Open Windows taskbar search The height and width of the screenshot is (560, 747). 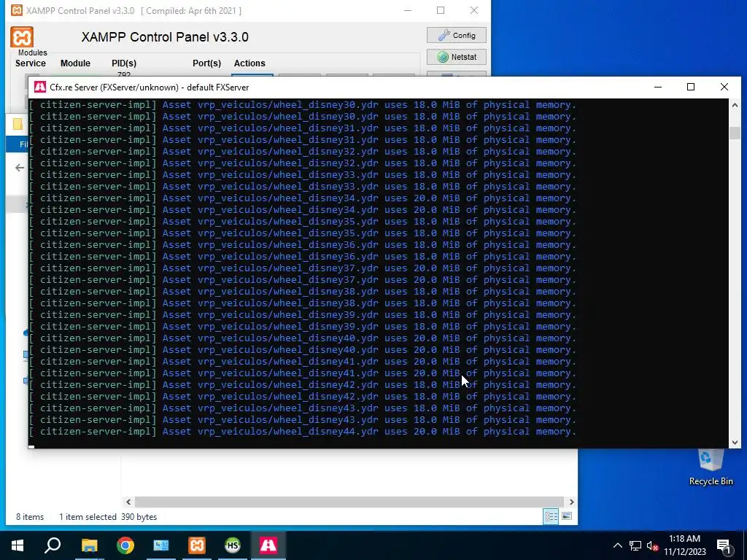tap(53, 545)
